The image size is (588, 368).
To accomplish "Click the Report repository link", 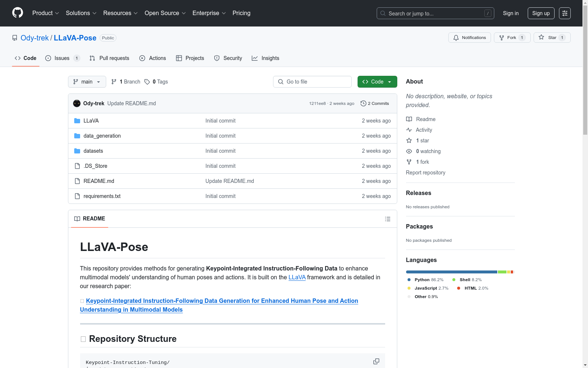I will [x=426, y=173].
